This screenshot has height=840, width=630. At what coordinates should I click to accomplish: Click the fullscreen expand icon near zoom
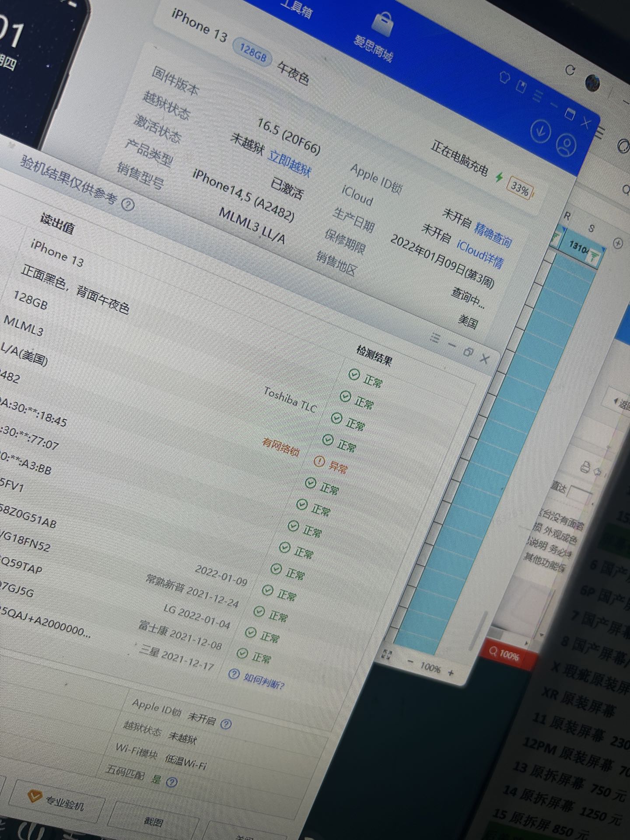tap(386, 654)
